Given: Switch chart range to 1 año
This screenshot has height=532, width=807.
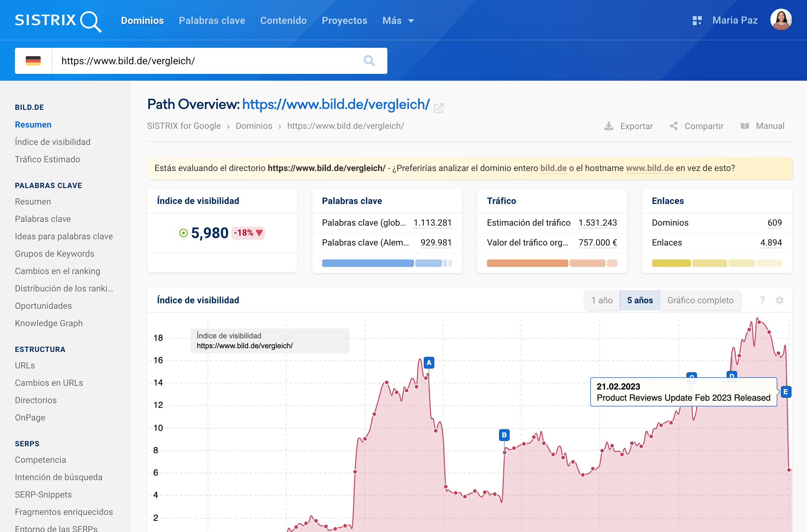Looking at the screenshot, I should coord(602,300).
